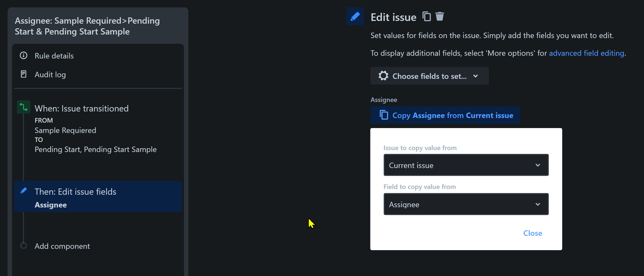Click the gear icon in Choose fields to set
The height and width of the screenshot is (276, 644).
coord(383,76)
